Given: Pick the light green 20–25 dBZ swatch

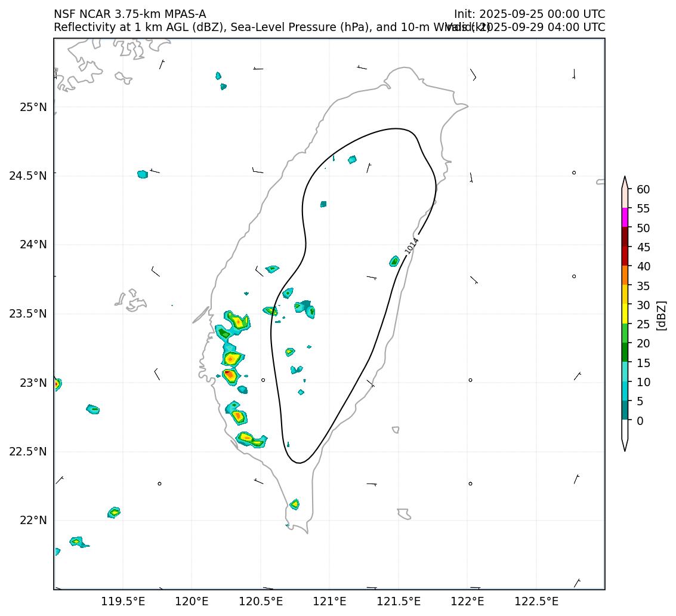Looking at the screenshot, I should coord(625,333).
